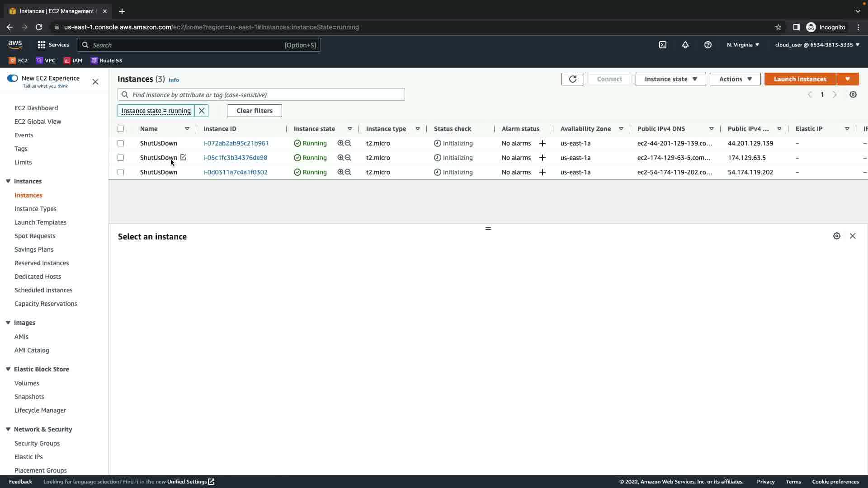Open Security Groups in the sidebar
This screenshot has height=488, width=868.
37,443
